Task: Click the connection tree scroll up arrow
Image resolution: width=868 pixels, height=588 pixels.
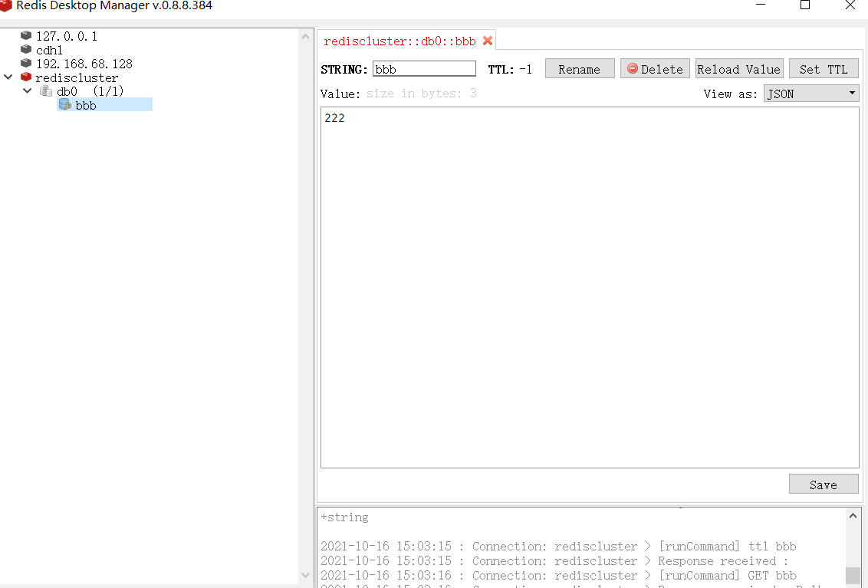Action: tap(306, 37)
